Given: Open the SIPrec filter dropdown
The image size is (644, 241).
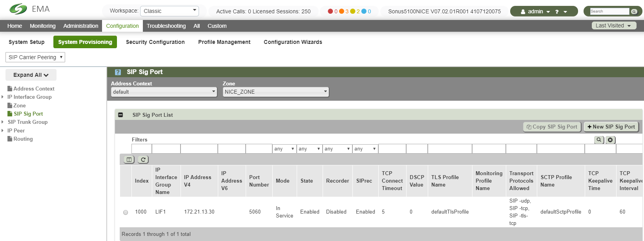Looking at the screenshot, I should click(x=365, y=149).
